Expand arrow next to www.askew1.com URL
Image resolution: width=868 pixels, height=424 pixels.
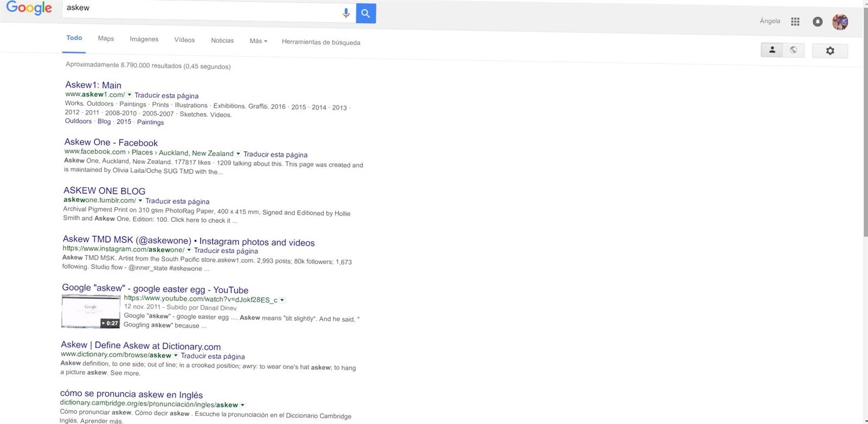click(129, 95)
